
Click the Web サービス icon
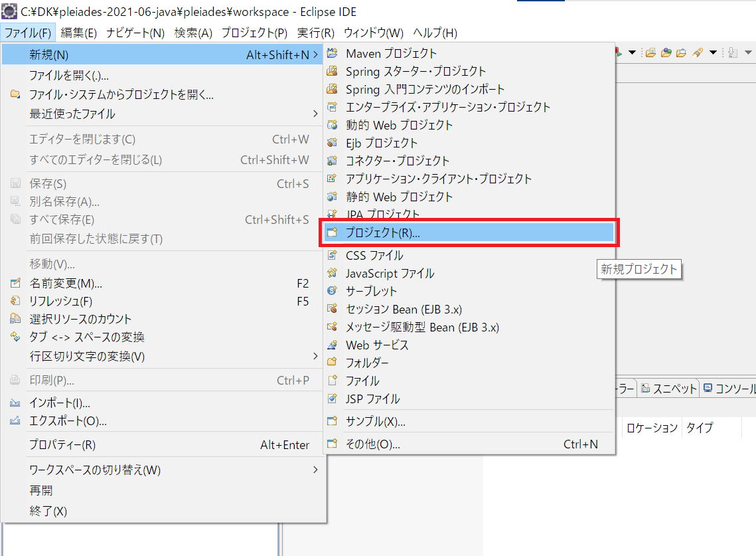click(332, 345)
